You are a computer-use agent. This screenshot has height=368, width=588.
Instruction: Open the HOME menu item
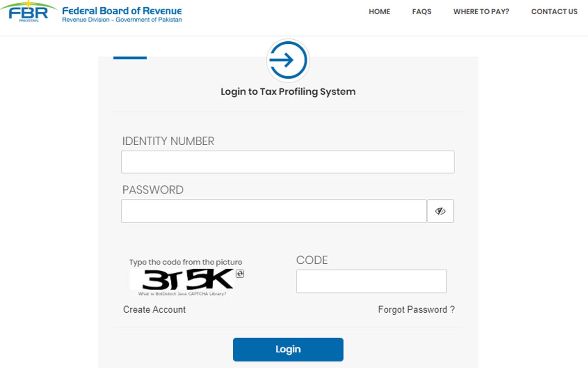click(x=379, y=11)
